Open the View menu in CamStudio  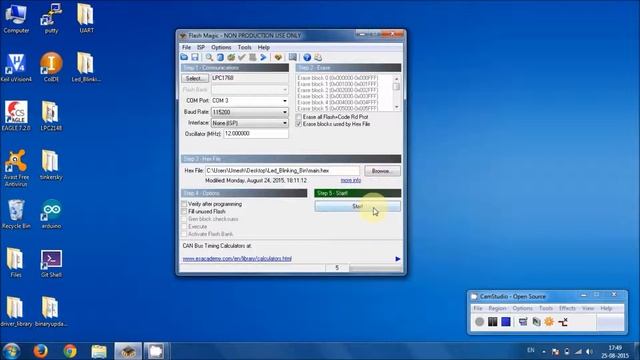588,309
